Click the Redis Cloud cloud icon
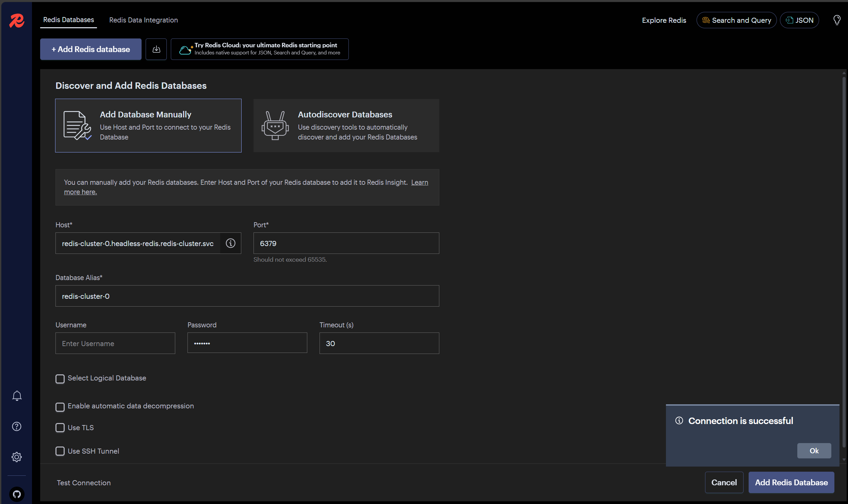The image size is (848, 504). click(186, 50)
